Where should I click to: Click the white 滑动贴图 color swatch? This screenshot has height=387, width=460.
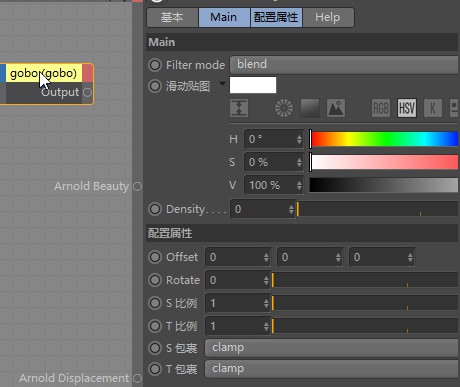(x=253, y=85)
